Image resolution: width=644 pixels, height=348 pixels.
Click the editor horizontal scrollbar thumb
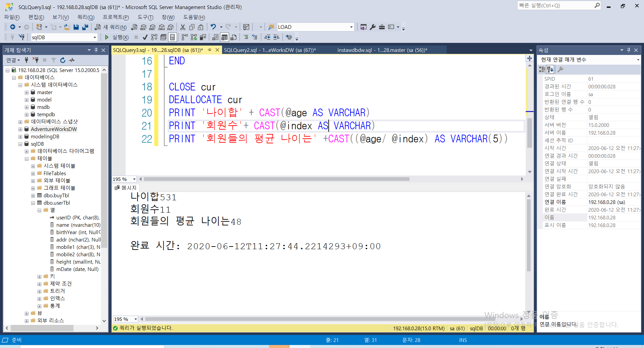pyautogui.click(x=276, y=179)
